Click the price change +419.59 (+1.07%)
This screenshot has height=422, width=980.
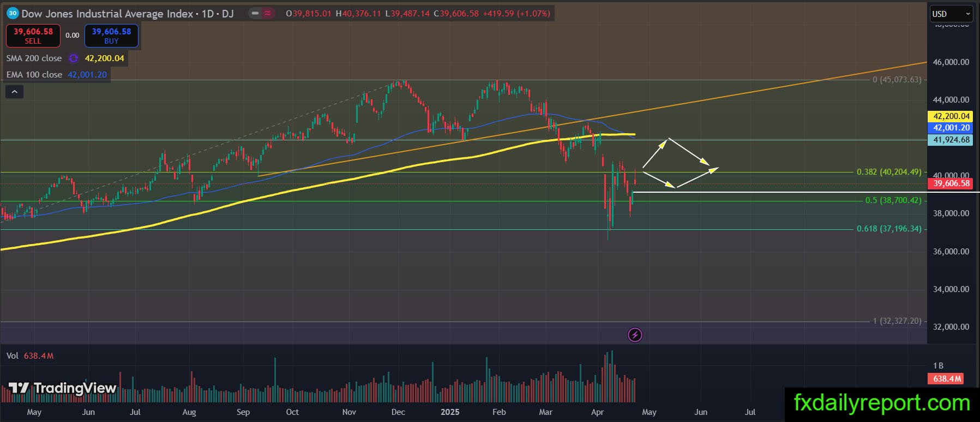point(516,13)
